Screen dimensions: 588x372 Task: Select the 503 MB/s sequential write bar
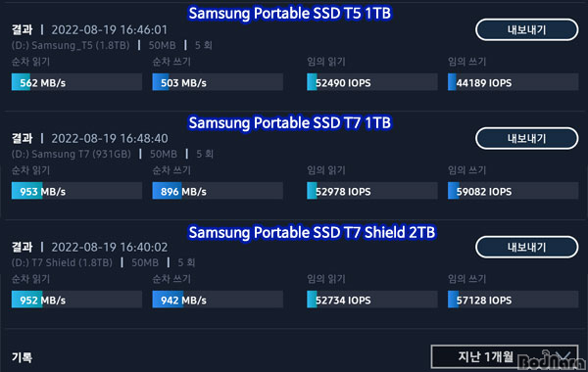[218, 82]
